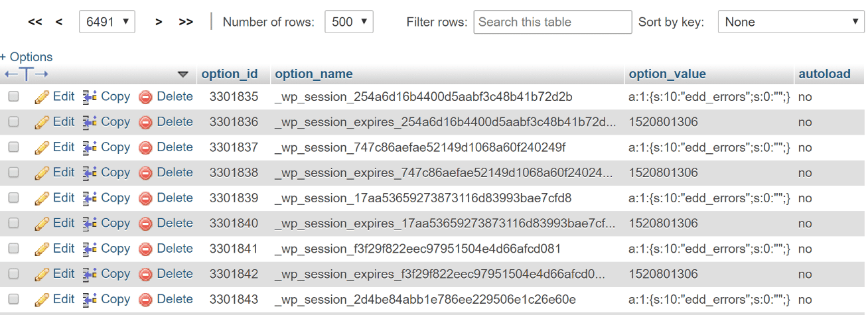This screenshot has height=315, width=868.
Task: Click the red Delete icon for row 3301837
Action: (146, 147)
